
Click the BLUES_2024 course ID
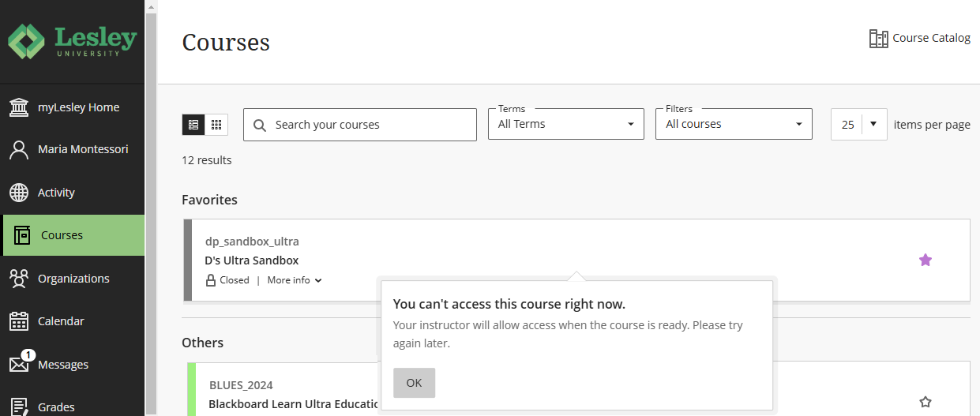point(241,385)
